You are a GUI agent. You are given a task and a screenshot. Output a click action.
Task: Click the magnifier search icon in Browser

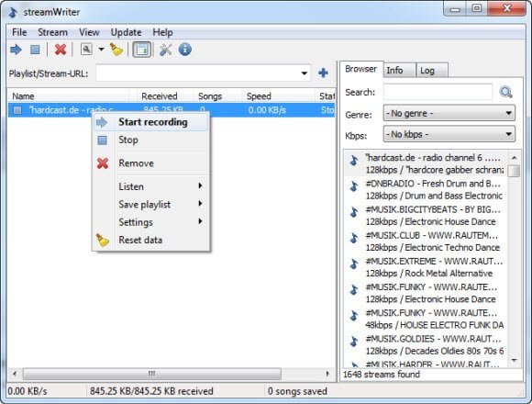point(505,92)
